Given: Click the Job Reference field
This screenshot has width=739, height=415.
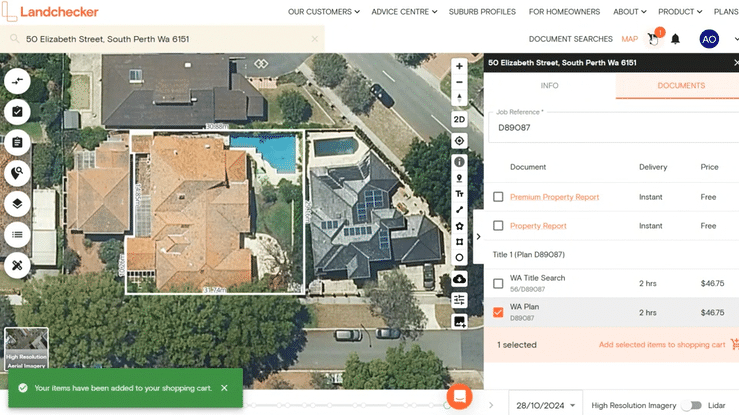Looking at the screenshot, I should coord(614,127).
